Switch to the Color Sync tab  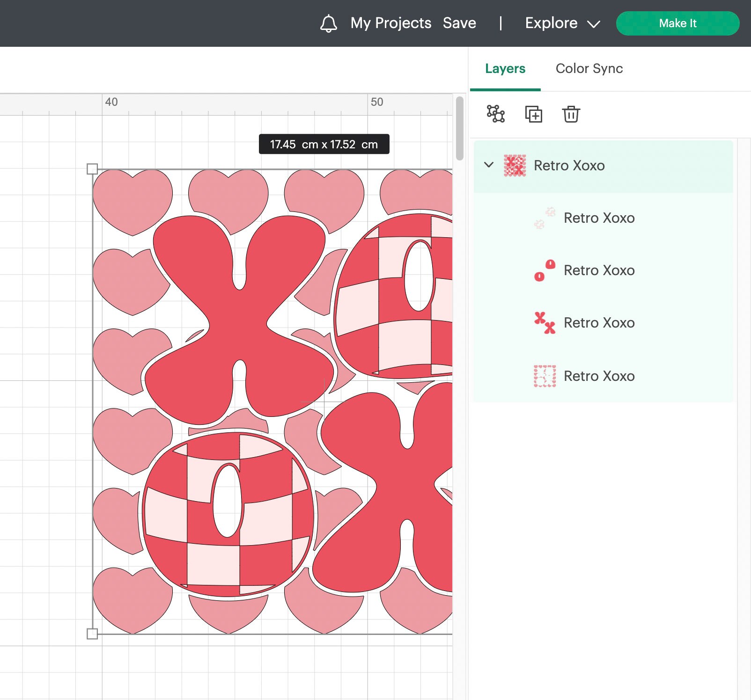(x=589, y=68)
